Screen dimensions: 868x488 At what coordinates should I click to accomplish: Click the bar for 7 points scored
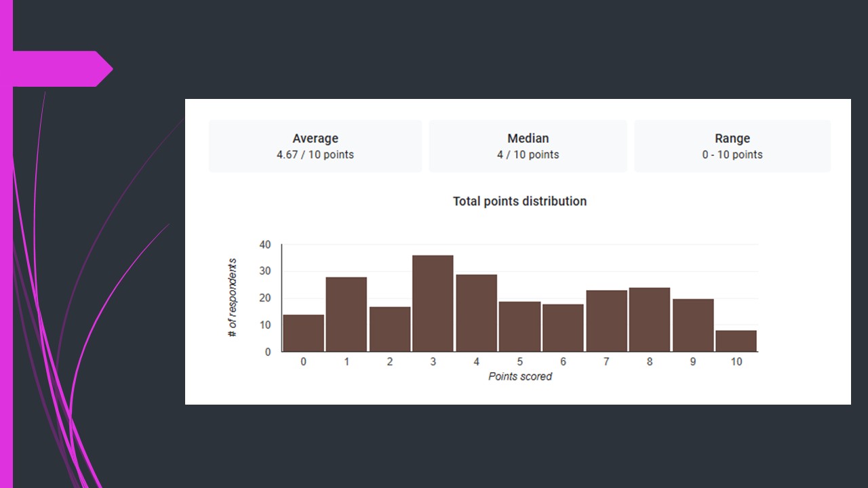(606, 321)
